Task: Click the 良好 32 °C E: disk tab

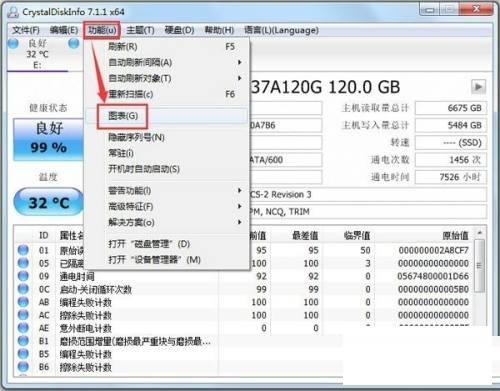Action: pyautogui.click(x=37, y=54)
